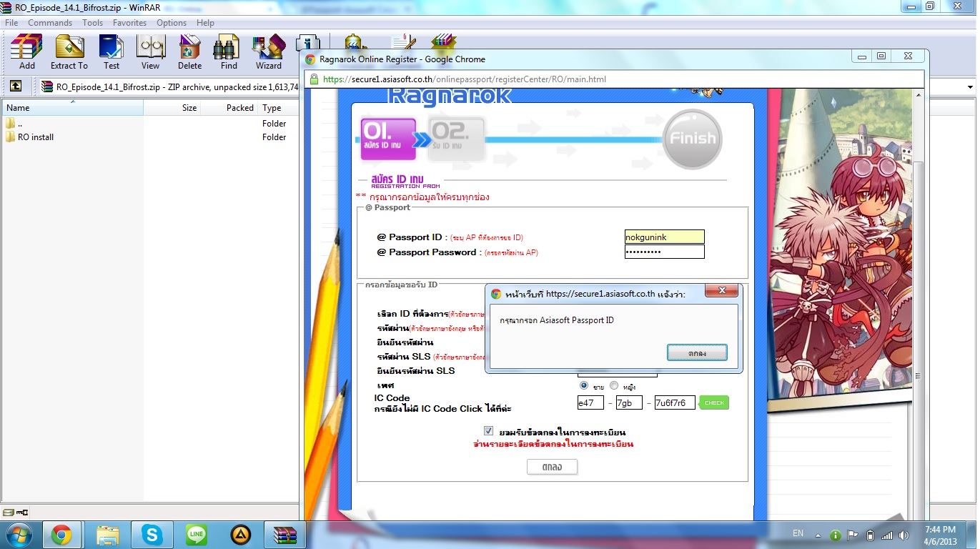Open the WinRAR Favorites menu

[x=129, y=23]
